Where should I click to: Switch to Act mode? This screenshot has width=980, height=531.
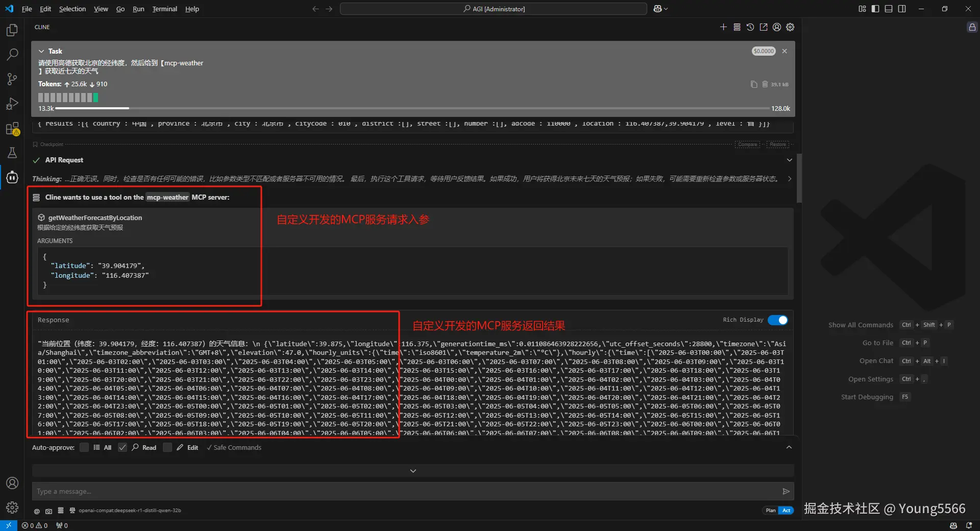[787, 511]
